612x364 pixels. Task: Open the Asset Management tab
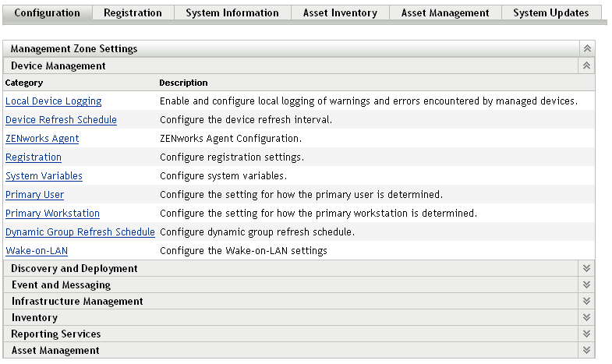445,12
